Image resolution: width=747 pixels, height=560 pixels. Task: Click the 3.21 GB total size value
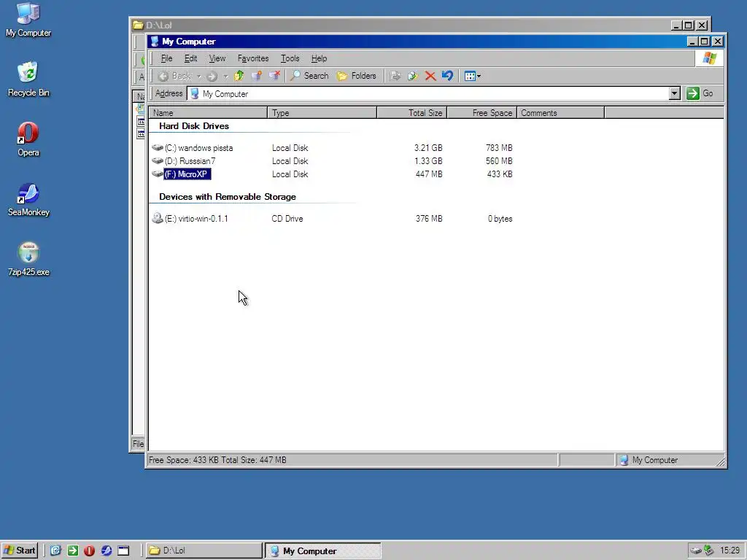point(427,148)
